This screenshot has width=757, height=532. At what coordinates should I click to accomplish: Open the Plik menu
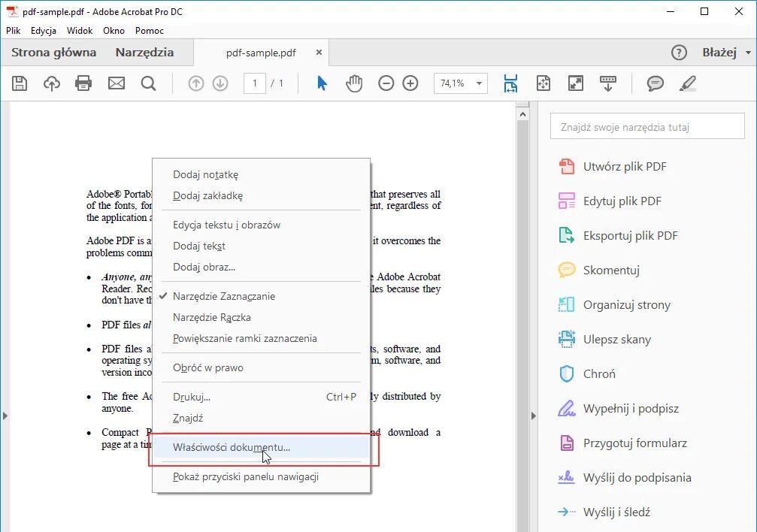click(13, 30)
